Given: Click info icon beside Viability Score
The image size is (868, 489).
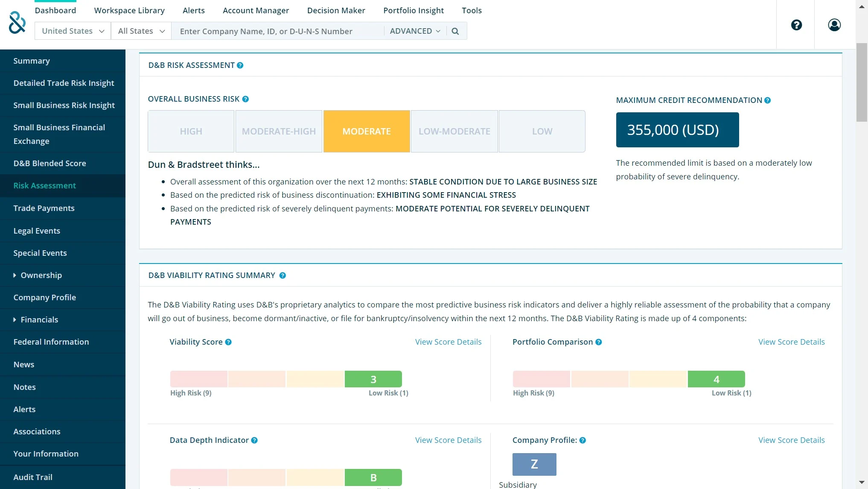Looking at the screenshot, I should [228, 342].
